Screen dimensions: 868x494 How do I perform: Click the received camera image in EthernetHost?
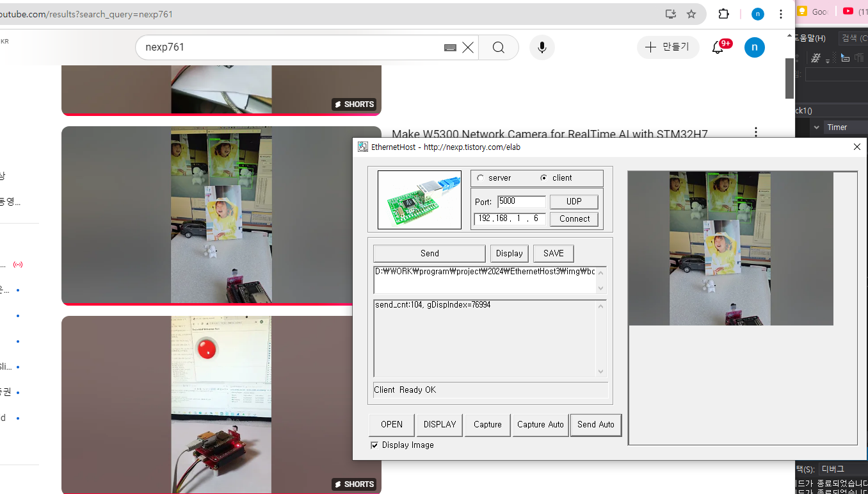(730, 249)
